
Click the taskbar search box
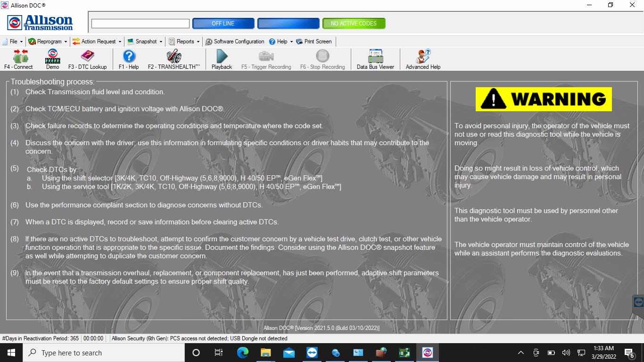pyautogui.click(x=104, y=353)
